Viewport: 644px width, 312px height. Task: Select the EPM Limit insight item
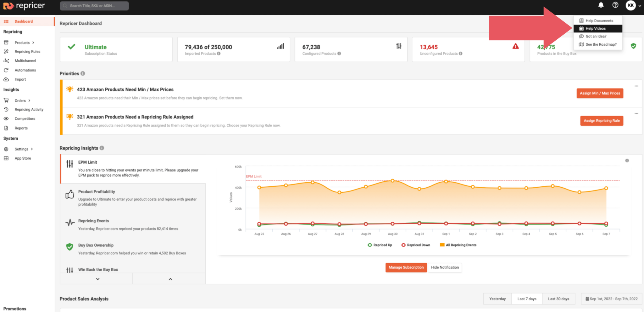click(133, 169)
